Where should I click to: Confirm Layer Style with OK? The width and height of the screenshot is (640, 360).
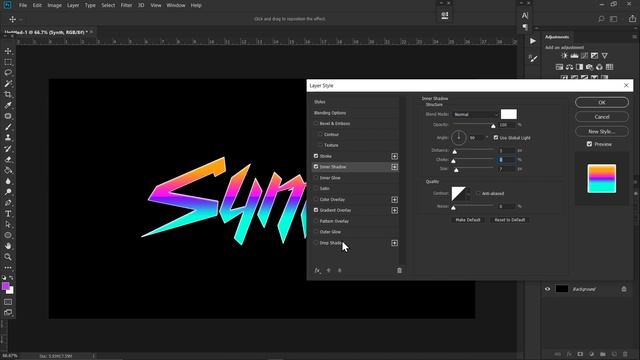click(602, 102)
